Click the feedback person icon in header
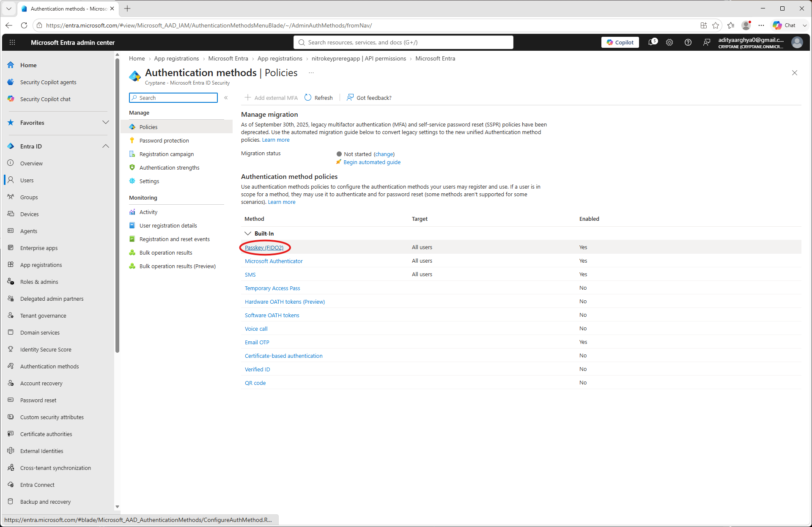 707,42
